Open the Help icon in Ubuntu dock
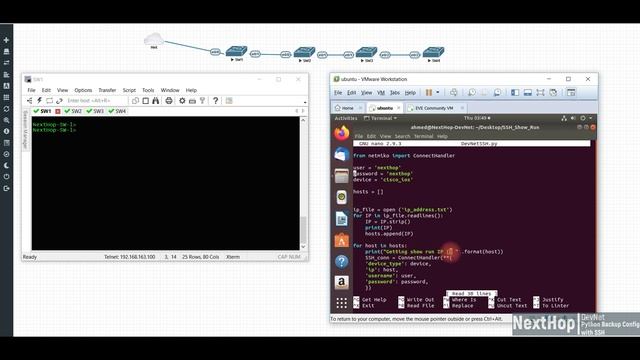 [342, 262]
